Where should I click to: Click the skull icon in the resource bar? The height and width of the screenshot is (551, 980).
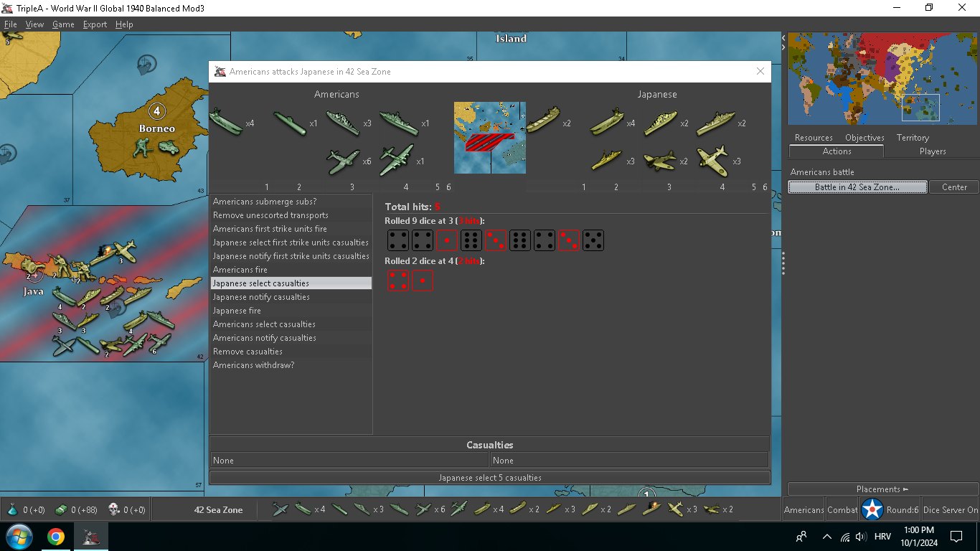click(x=114, y=509)
